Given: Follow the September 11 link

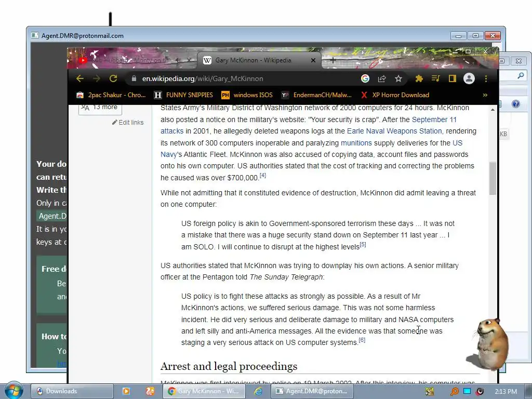Looking at the screenshot, I should click(434, 120).
